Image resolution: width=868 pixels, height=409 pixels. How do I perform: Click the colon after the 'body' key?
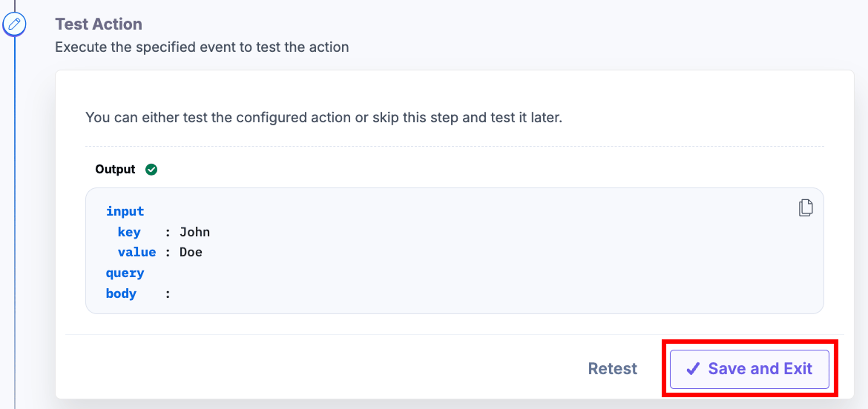tap(168, 294)
